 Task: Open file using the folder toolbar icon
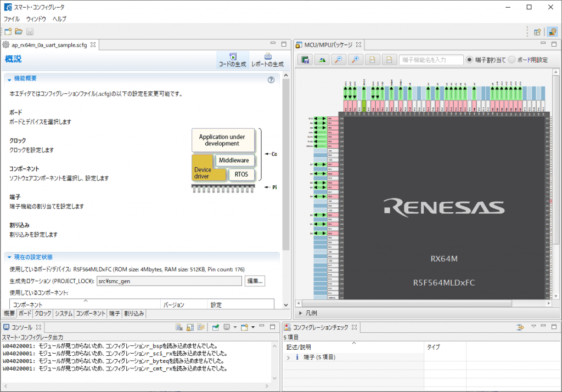tap(19, 32)
